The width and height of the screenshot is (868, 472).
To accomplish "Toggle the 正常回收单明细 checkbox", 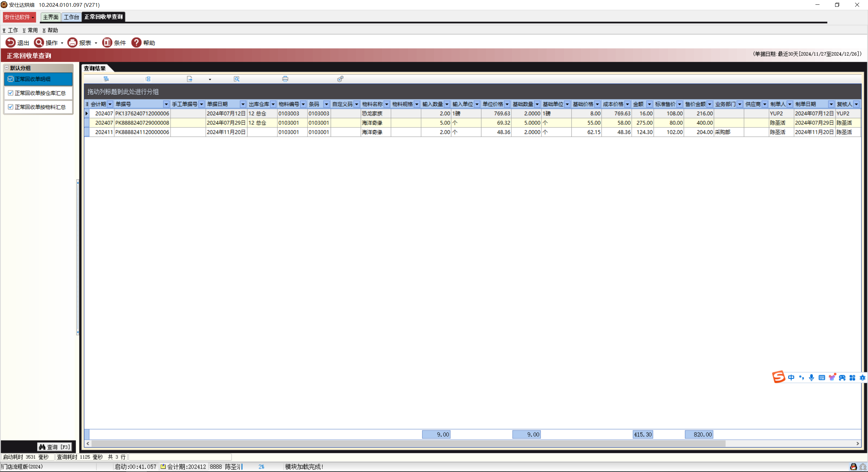I will click(11, 79).
